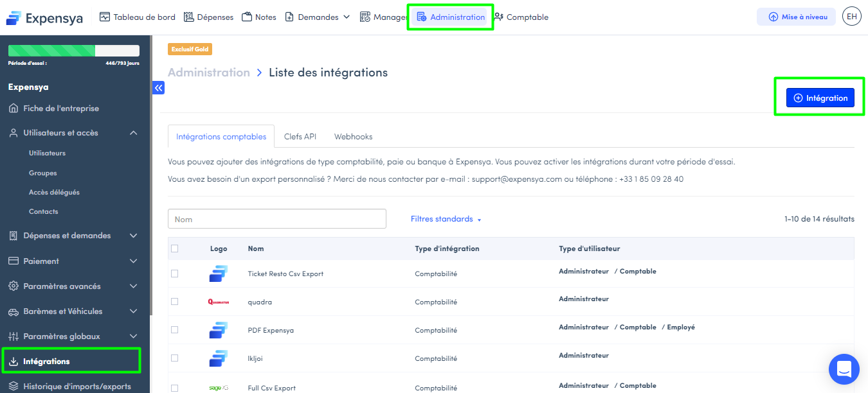Toggle the select-all header checkbox
This screenshot has width=868, height=393.
click(174, 249)
